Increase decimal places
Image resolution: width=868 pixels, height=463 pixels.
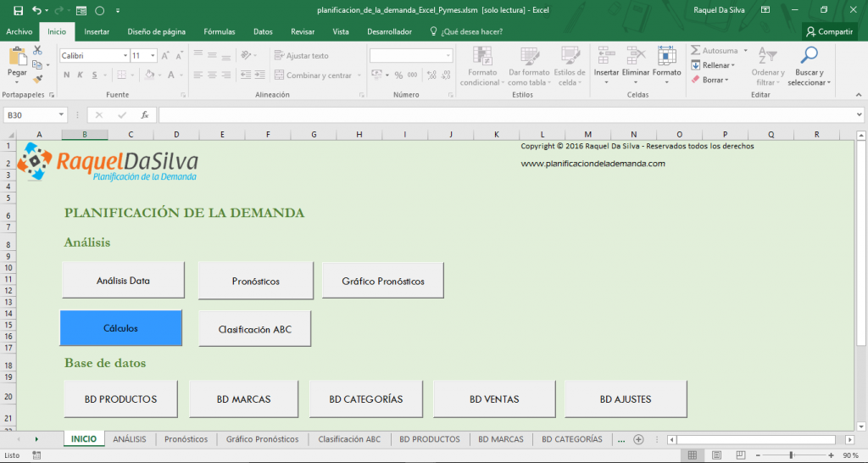(431, 75)
